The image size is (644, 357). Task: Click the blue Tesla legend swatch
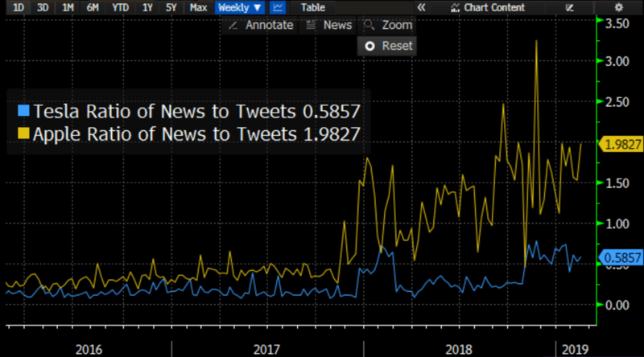pyautogui.click(x=23, y=112)
